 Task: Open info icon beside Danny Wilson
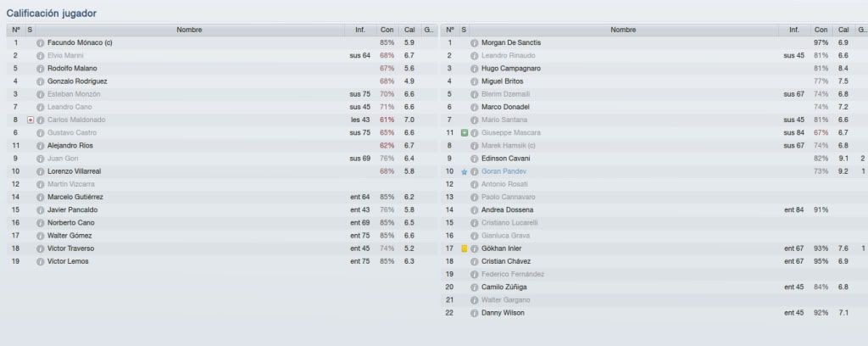click(x=474, y=313)
